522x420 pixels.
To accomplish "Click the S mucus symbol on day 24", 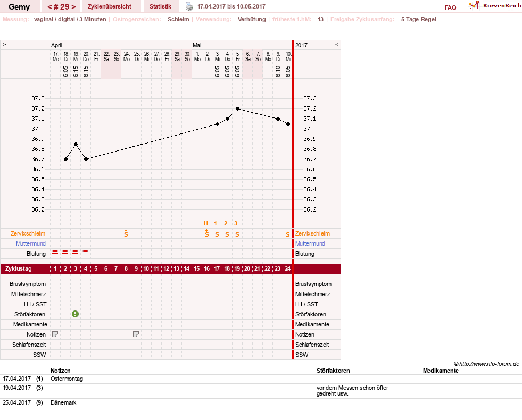I will tap(288, 234).
